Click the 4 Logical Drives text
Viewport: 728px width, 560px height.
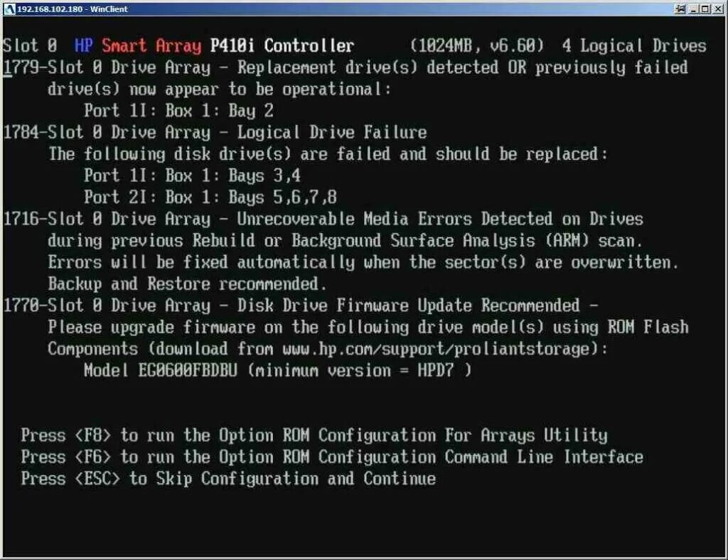[x=633, y=45]
